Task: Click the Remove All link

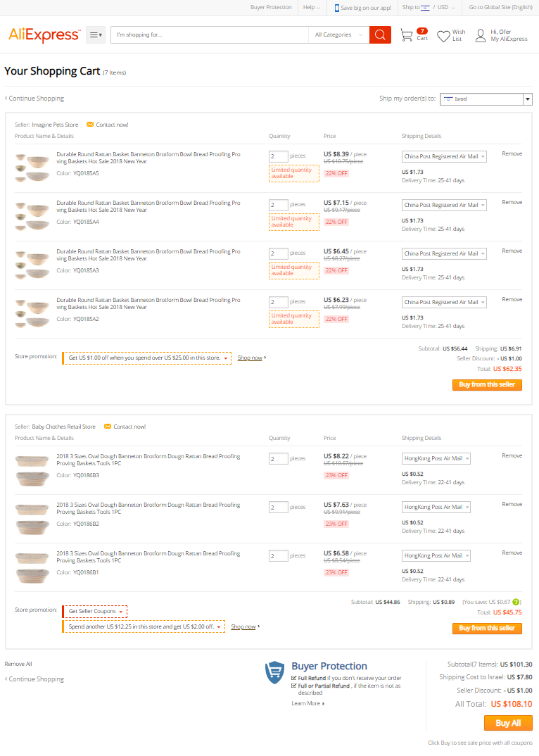Action: point(18,664)
